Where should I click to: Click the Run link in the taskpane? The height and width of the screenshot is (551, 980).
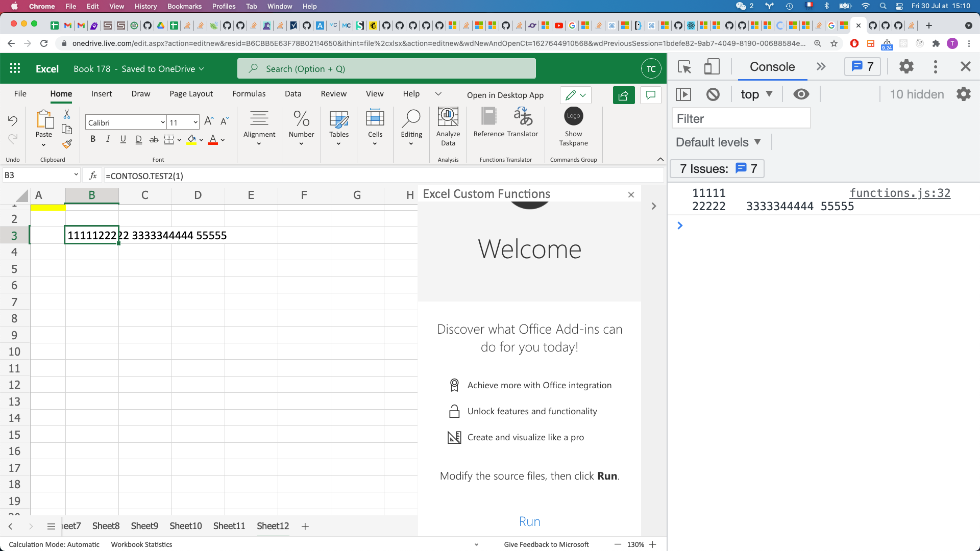(x=529, y=521)
